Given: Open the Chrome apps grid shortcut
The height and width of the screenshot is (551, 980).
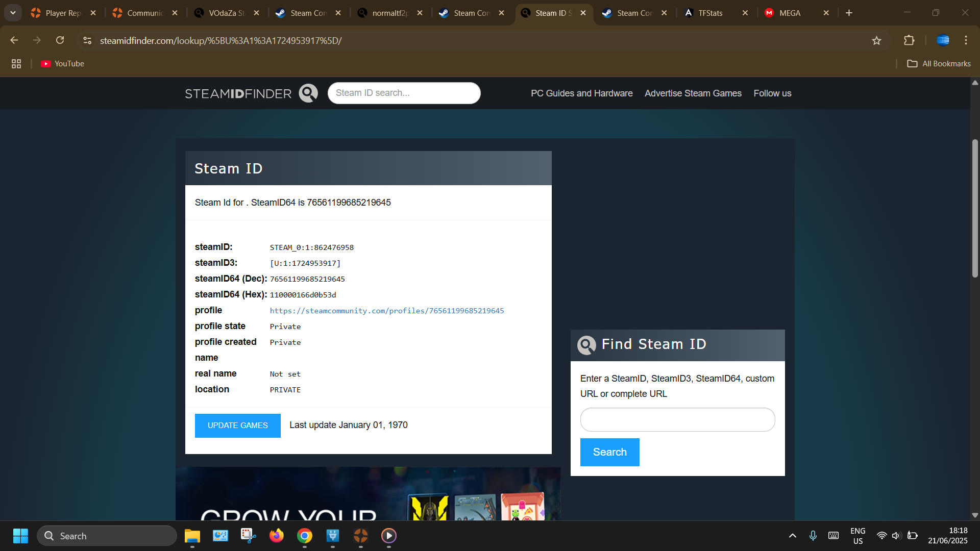Looking at the screenshot, I should click(x=16, y=64).
